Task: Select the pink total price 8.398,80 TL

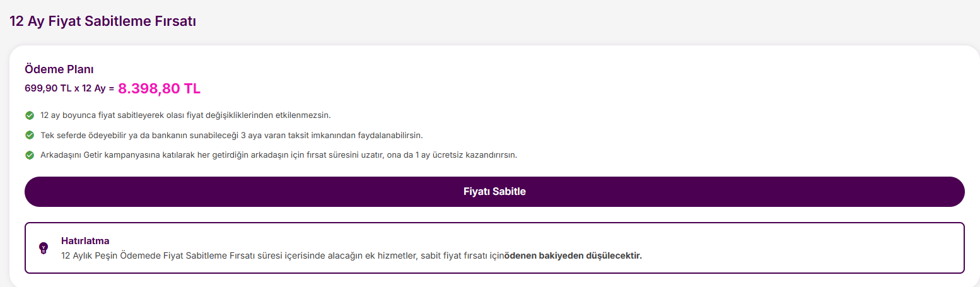Action: (x=159, y=88)
